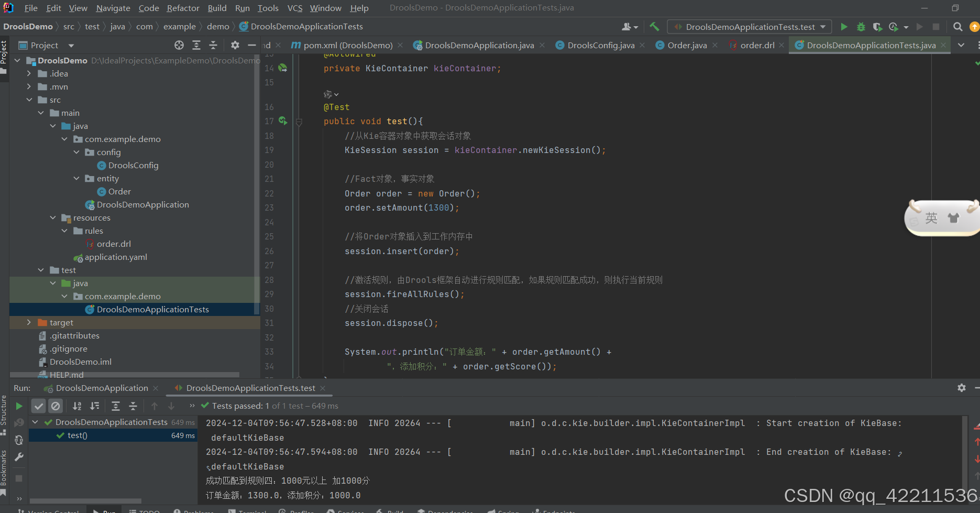Click the wrench icon in Run panel sidebar
This screenshot has height=513, width=980.
pyautogui.click(x=19, y=457)
